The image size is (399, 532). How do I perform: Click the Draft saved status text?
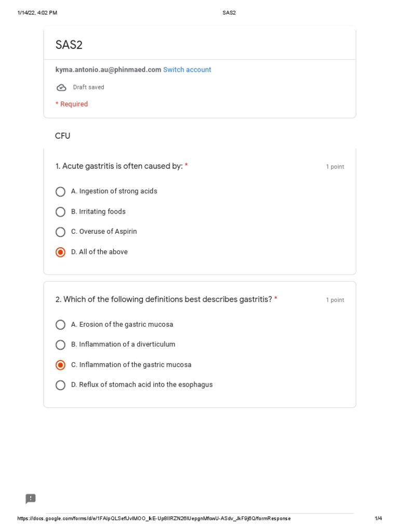[88, 87]
